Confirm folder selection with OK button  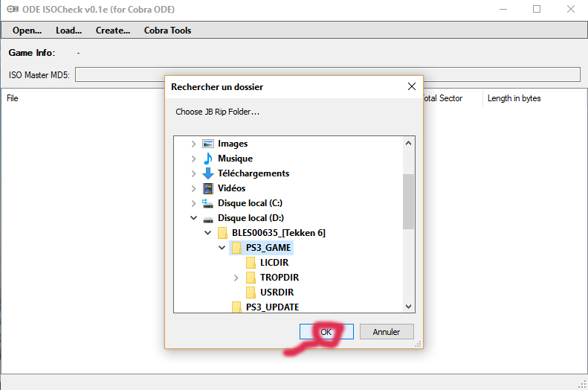pos(326,332)
